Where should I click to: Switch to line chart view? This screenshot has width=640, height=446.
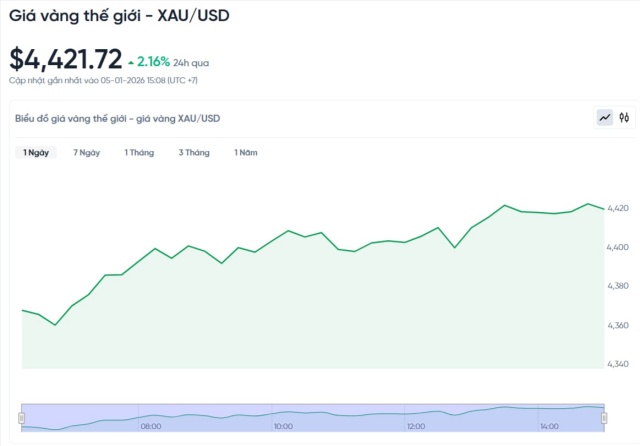[x=605, y=118]
